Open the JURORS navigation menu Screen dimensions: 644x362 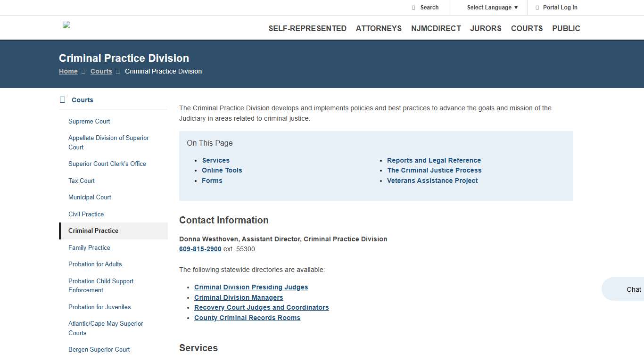(486, 28)
